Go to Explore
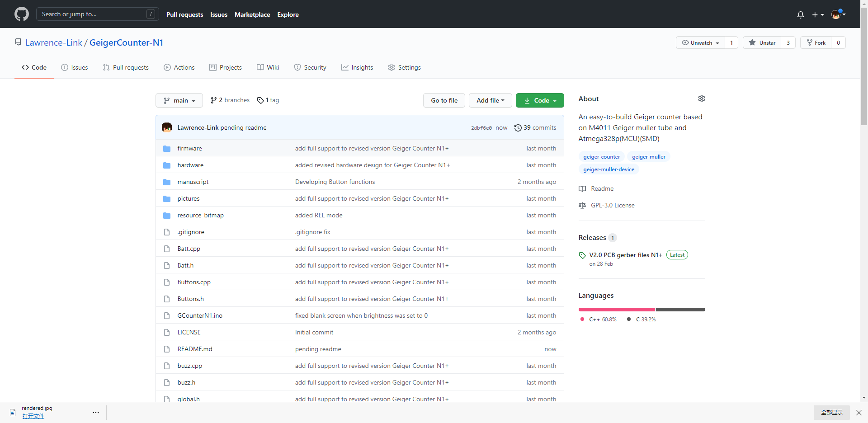 [288, 14]
